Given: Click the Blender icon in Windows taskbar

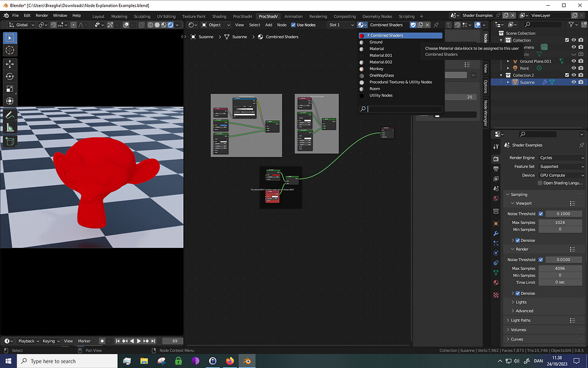Looking at the screenshot, I should point(247,361).
